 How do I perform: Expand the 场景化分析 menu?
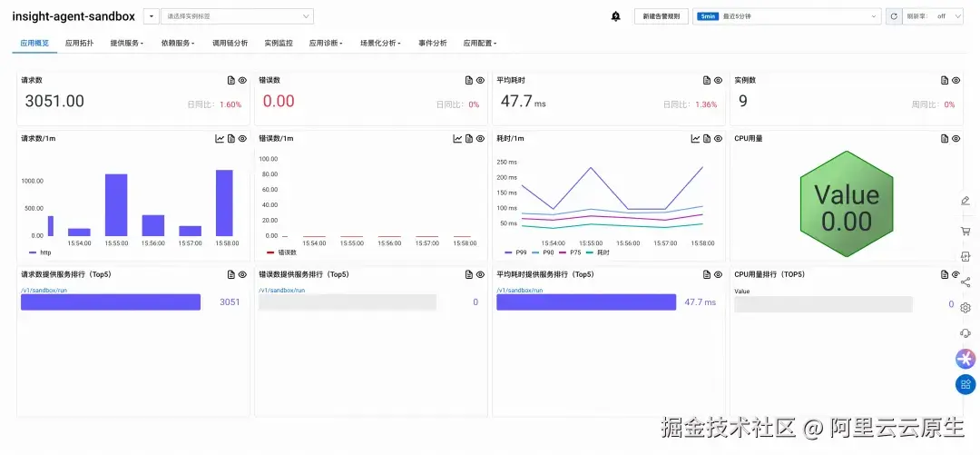(380, 44)
